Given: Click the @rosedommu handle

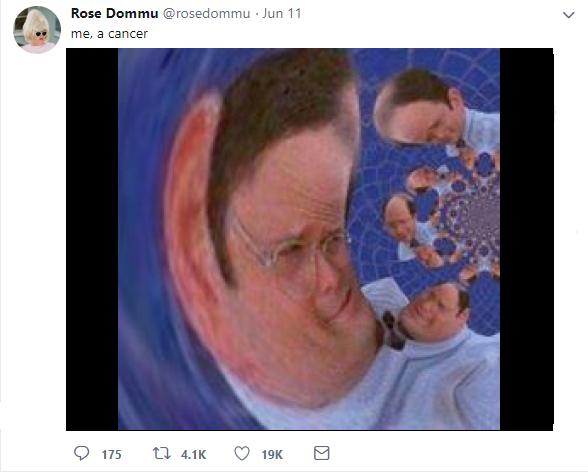Looking at the screenshot, I should click(206, 14).
